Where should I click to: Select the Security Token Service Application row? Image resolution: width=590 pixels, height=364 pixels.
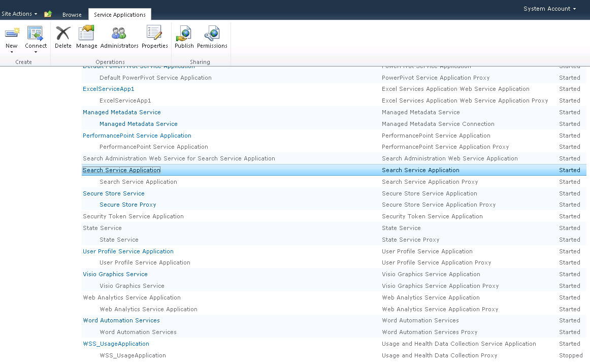tap(334, 217)
